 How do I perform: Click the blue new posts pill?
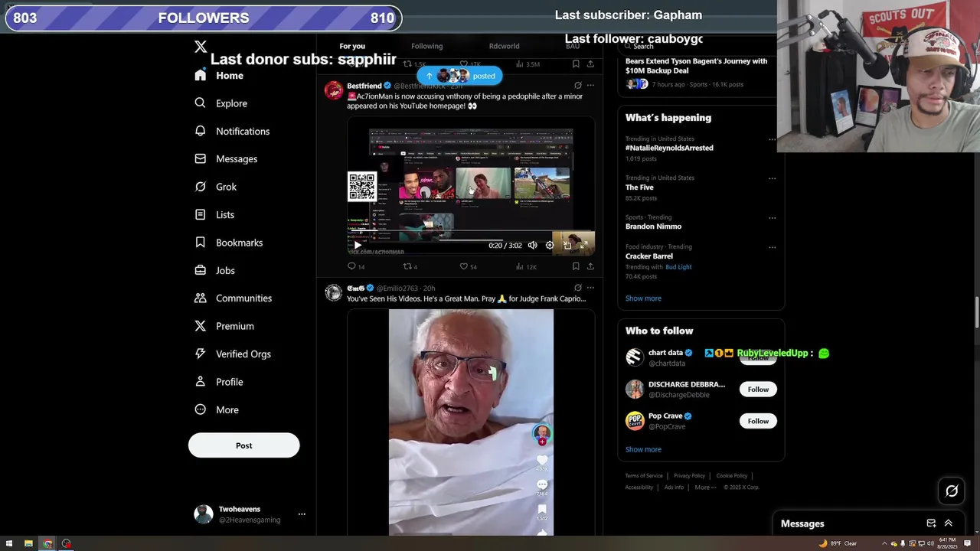[x=459, y=76]
